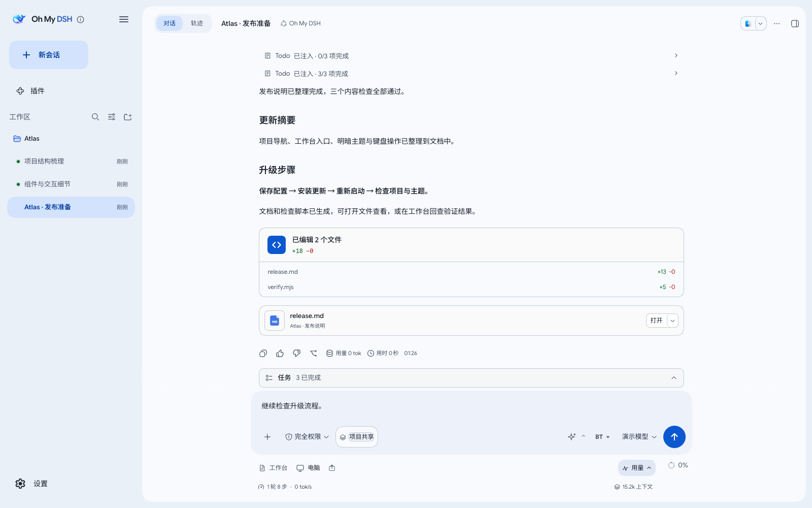The height and width of the screenshot is (508, 812).
Task: Switch to the 对话 tab
Action: [170, 23]
